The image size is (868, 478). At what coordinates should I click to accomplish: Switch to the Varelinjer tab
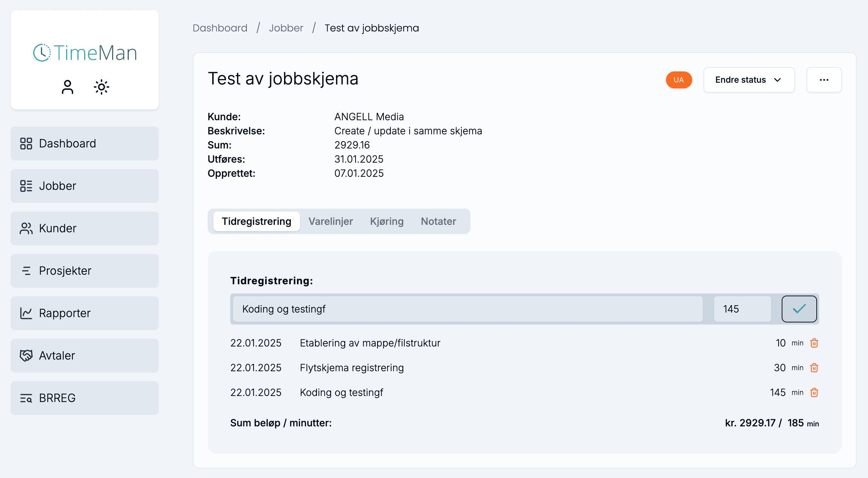(x=330, y=221)
